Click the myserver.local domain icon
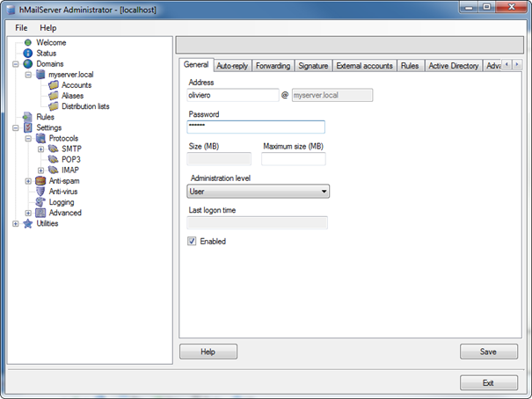The height and width of the screenshot is (399, 532). pos(40,74)
